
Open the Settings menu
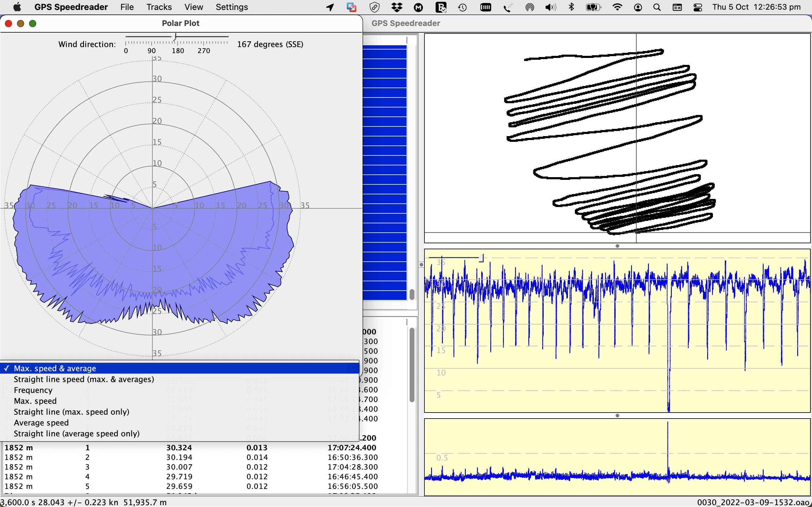(x=232, y=7)
